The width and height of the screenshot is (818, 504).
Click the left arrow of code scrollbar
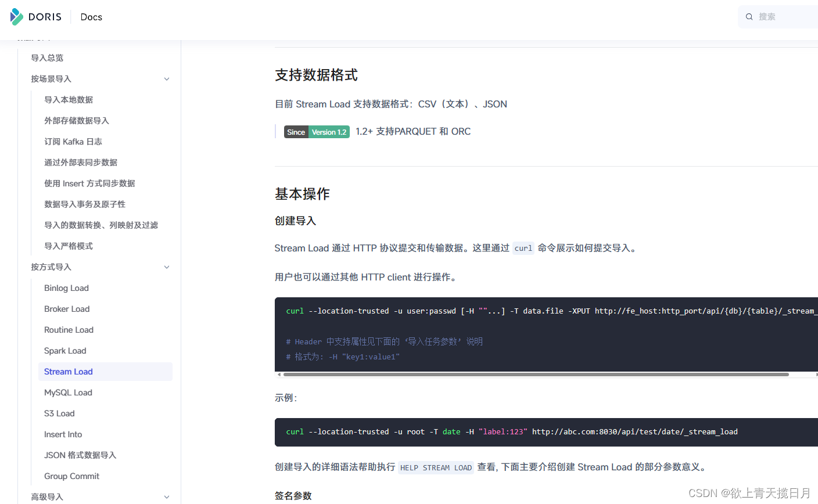(x=279, y=375)
